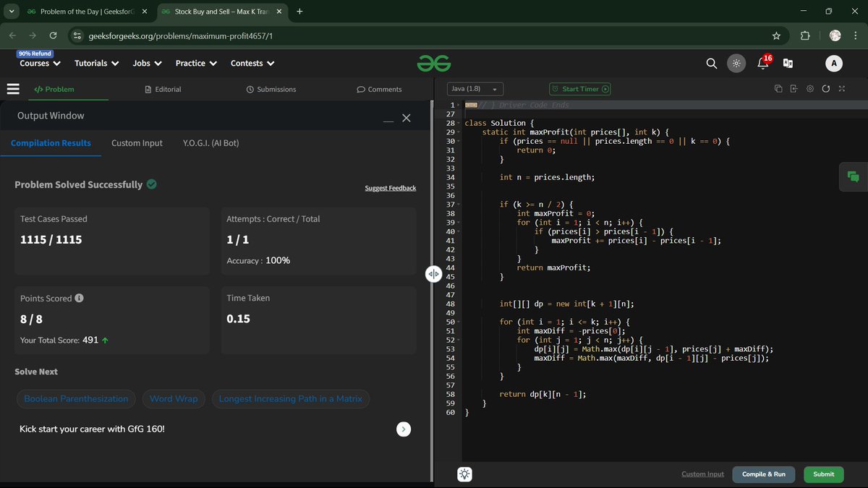
Task: Open browser extensions puzzle icon
Action: [805, 35]
